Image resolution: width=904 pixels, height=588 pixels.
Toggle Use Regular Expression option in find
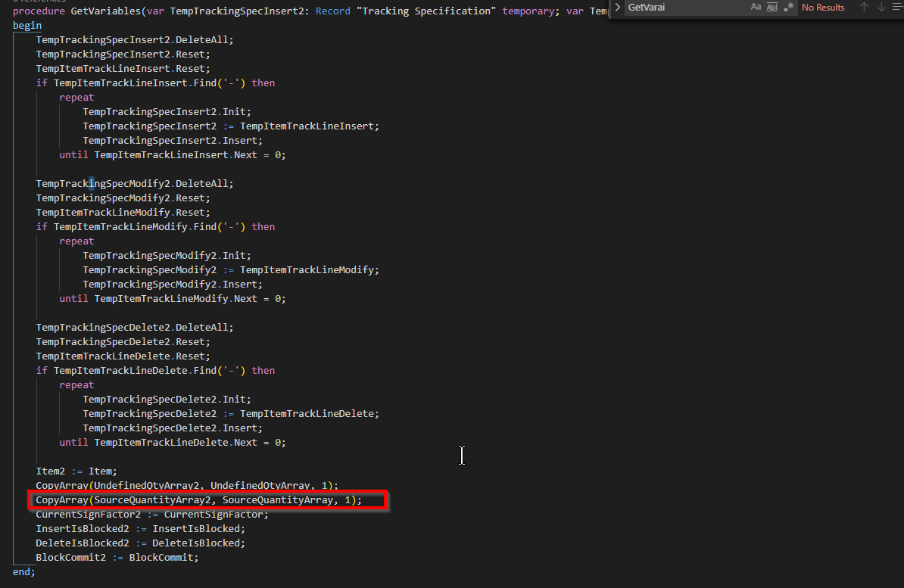tap(789, 7)
